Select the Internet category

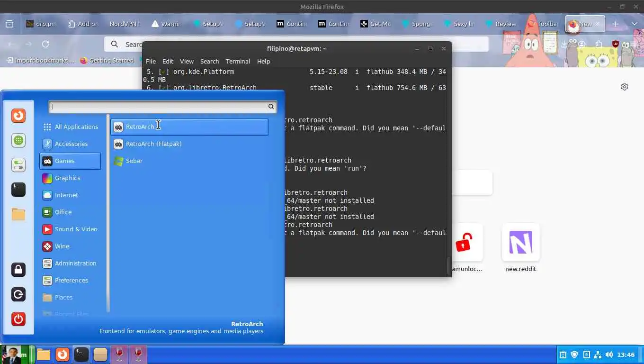point(70,195)
